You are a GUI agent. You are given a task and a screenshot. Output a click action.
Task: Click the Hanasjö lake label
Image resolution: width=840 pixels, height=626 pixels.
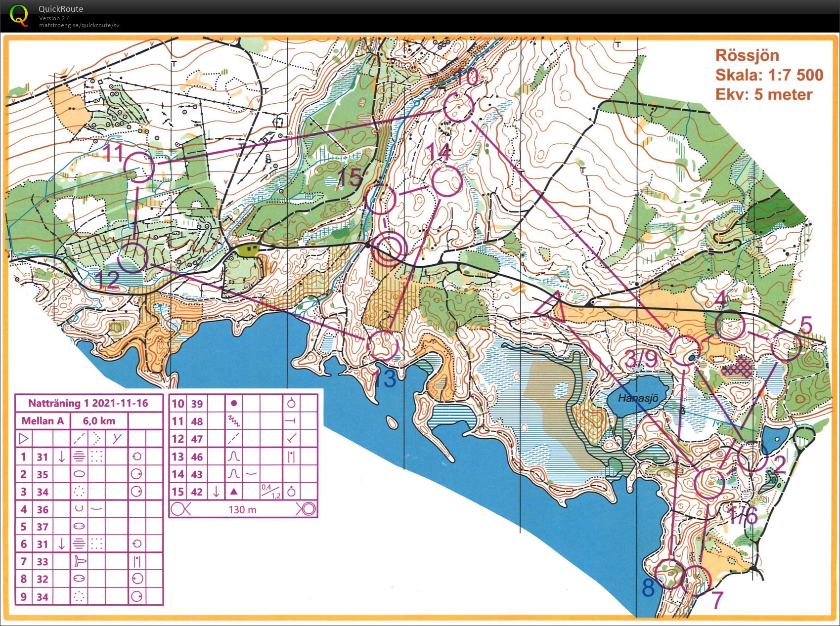638,398
